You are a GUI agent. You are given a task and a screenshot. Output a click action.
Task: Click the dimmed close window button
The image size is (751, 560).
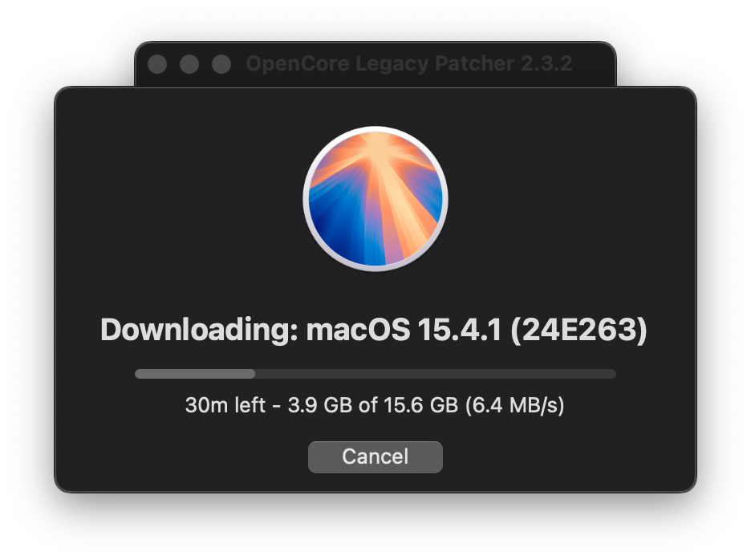pyautogui.click(x=157, y=64)
